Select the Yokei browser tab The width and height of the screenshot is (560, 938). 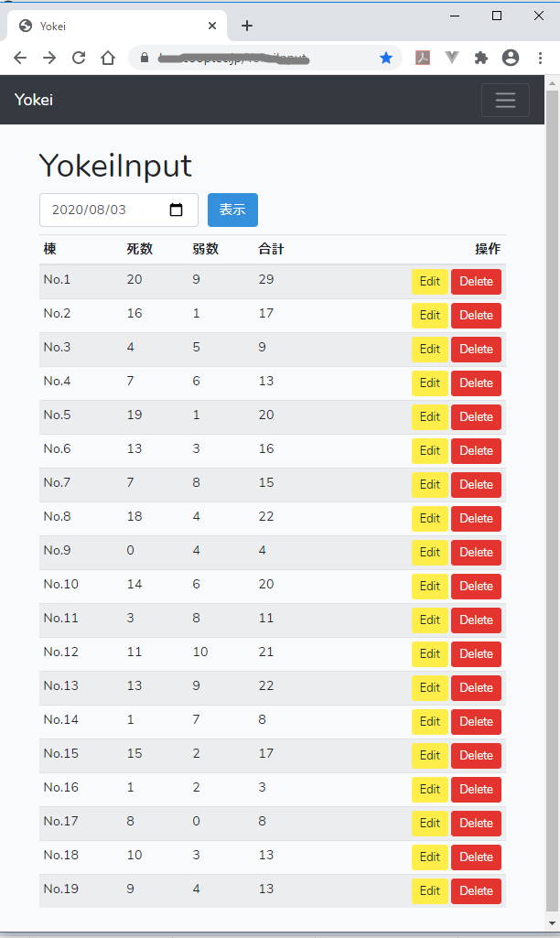110,27
